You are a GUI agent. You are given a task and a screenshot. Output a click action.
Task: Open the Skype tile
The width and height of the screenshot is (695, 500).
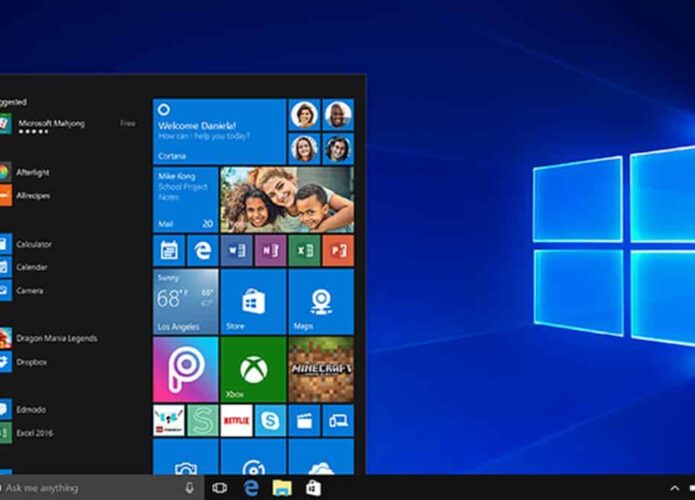[x=270, y=420]
